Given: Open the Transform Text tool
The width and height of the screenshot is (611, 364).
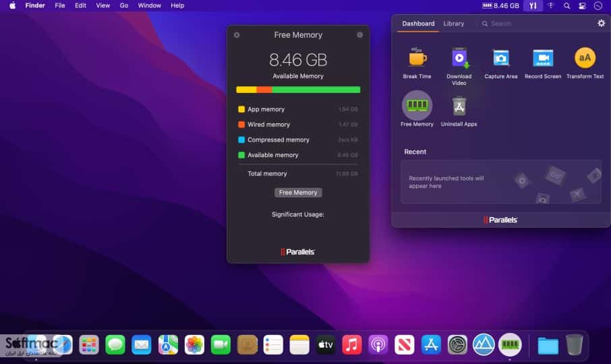Looking at the screenshot, I should point(585,63).
